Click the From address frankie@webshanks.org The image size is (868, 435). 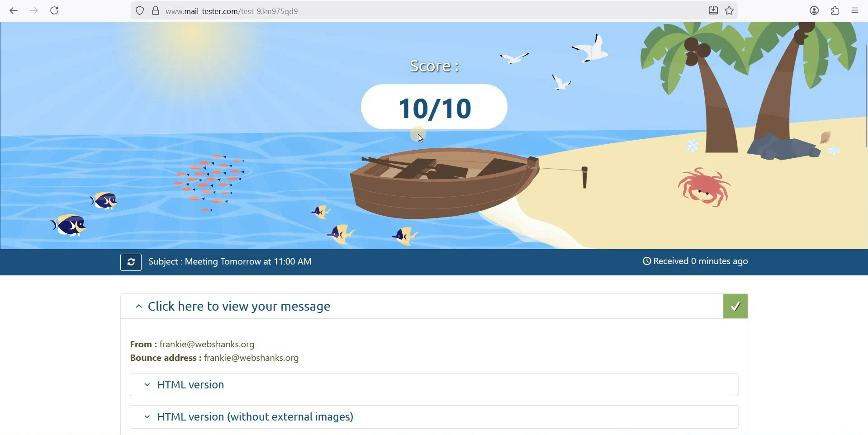207,345
